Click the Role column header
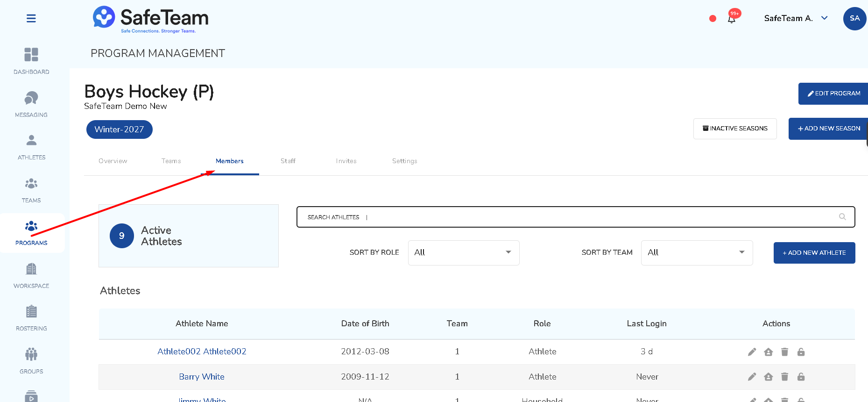Screen dimensions: 868x402 [542, 323]
